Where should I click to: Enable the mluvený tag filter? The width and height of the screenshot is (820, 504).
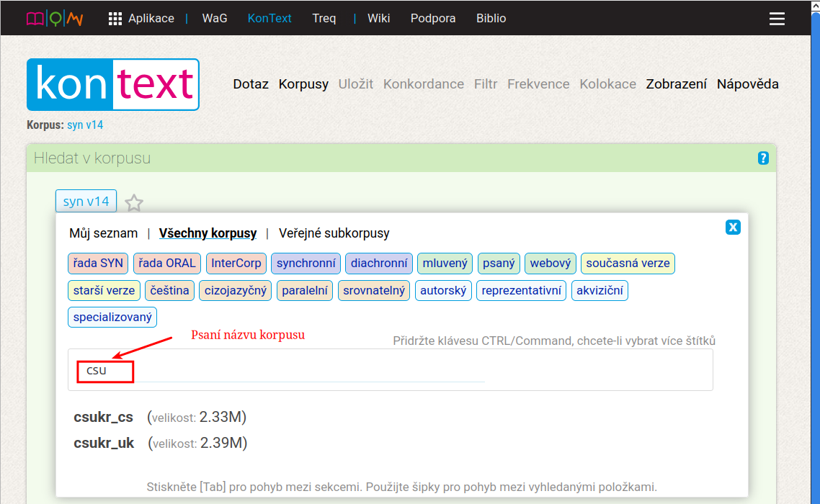tap(445, 264)
